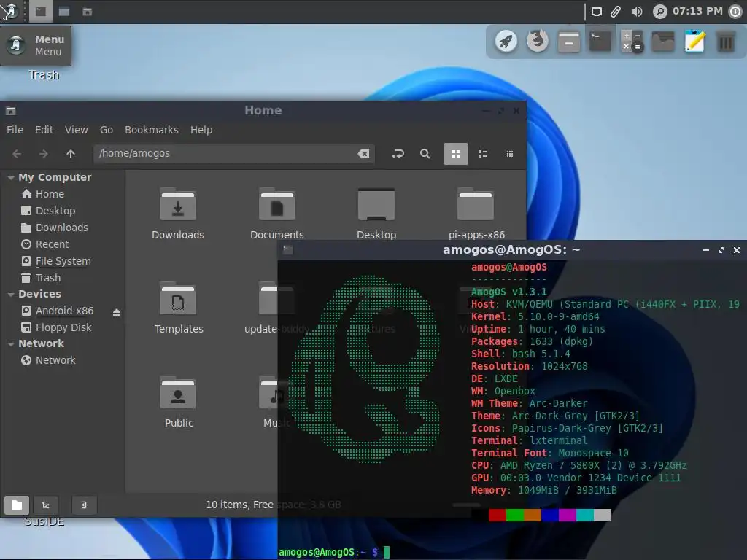747x560 pixels.
Task: Click the volume speaker icon in the panel
Action: [636, 12]
